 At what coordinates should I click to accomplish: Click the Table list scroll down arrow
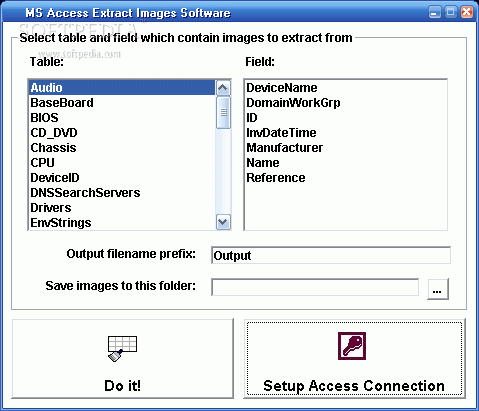[223, 222]
